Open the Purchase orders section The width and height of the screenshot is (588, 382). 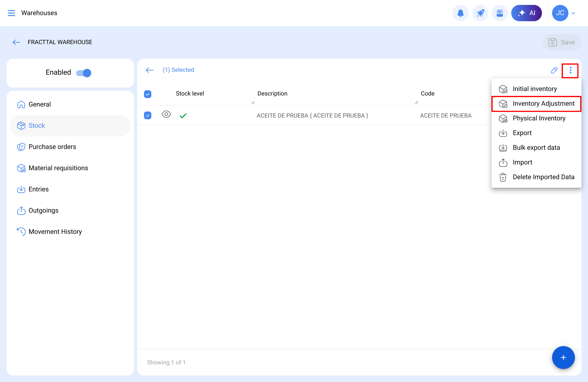pos(52,147)
